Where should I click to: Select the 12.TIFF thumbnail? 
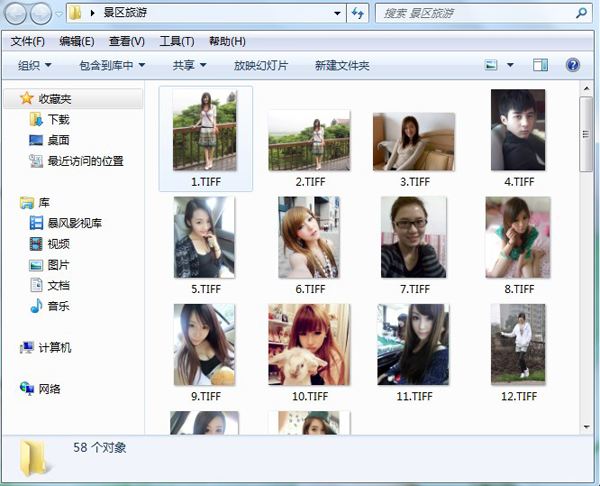coord(518,344)
